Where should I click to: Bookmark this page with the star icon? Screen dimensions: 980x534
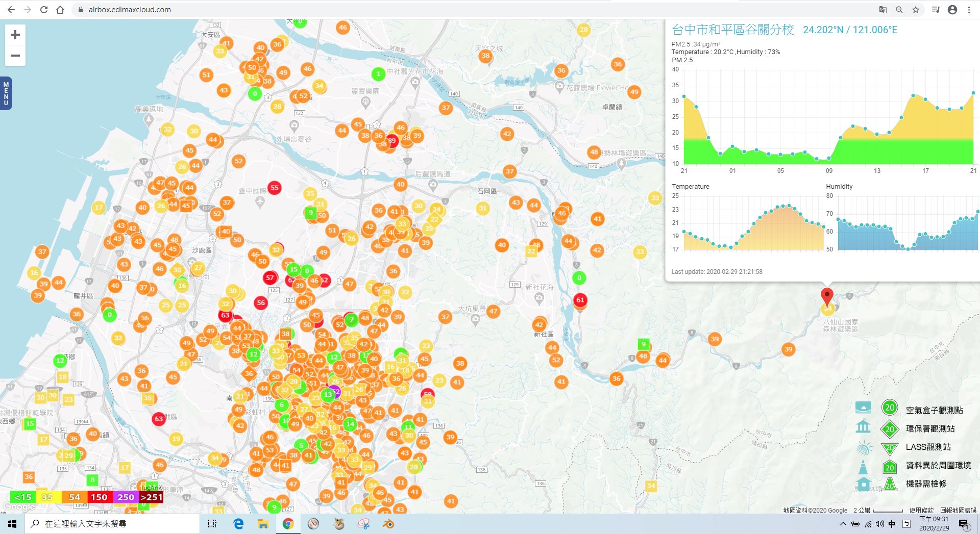(x=916, y=10)
